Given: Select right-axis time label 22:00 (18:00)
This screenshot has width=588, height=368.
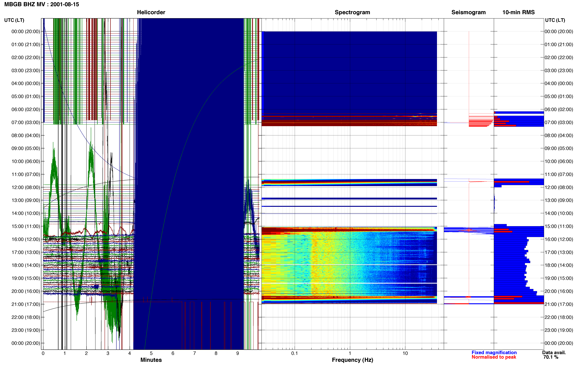Looking at the screenshot, I should click(559, 317).
